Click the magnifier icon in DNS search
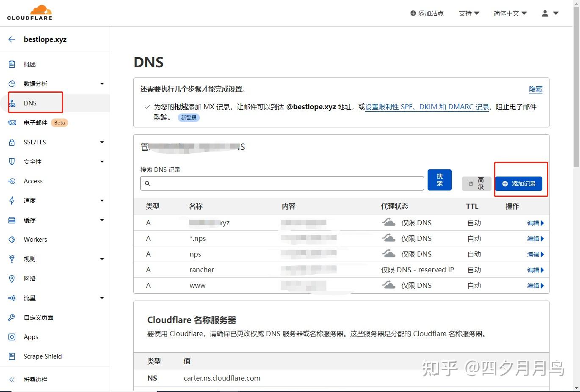Screen dimensions: 580x392 pos(148,183)
